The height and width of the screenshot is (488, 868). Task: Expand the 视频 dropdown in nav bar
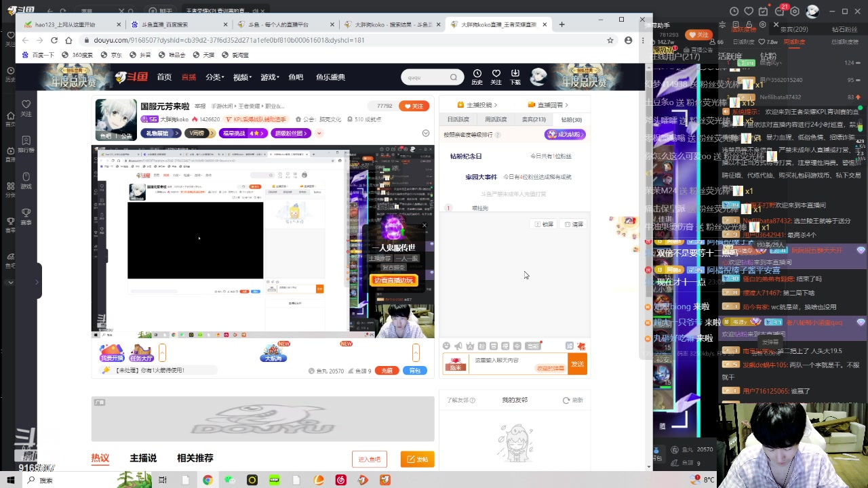242,77
